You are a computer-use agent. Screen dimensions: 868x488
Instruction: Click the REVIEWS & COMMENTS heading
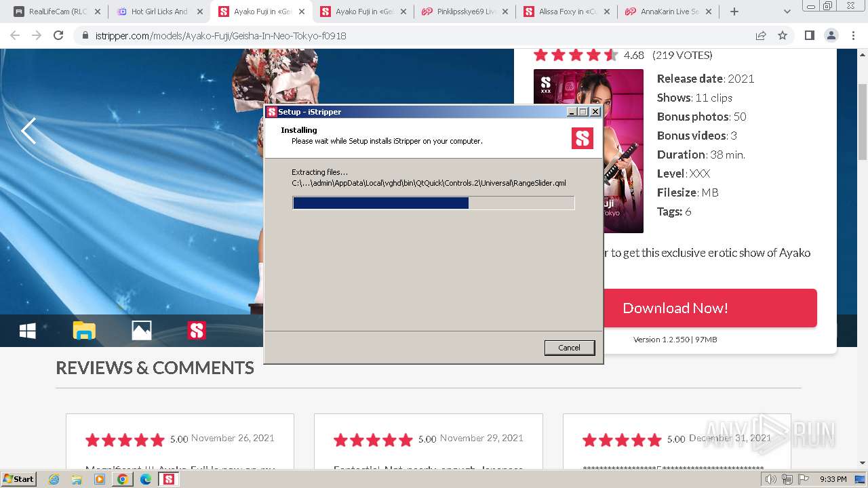pyautogui.click(x=155, y=367)
